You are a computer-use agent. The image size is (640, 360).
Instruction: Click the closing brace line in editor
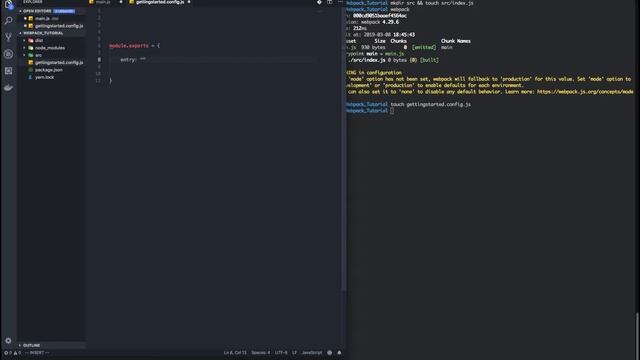coord(110,80)
